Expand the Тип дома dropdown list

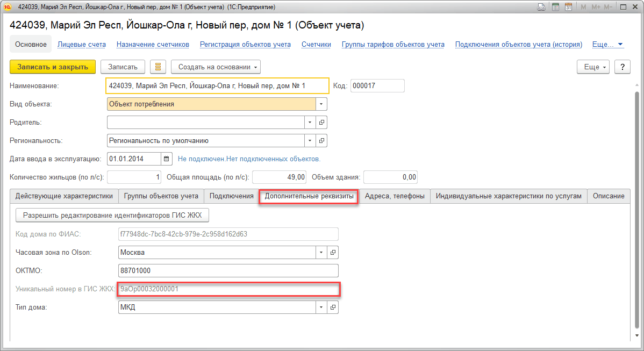321,307
